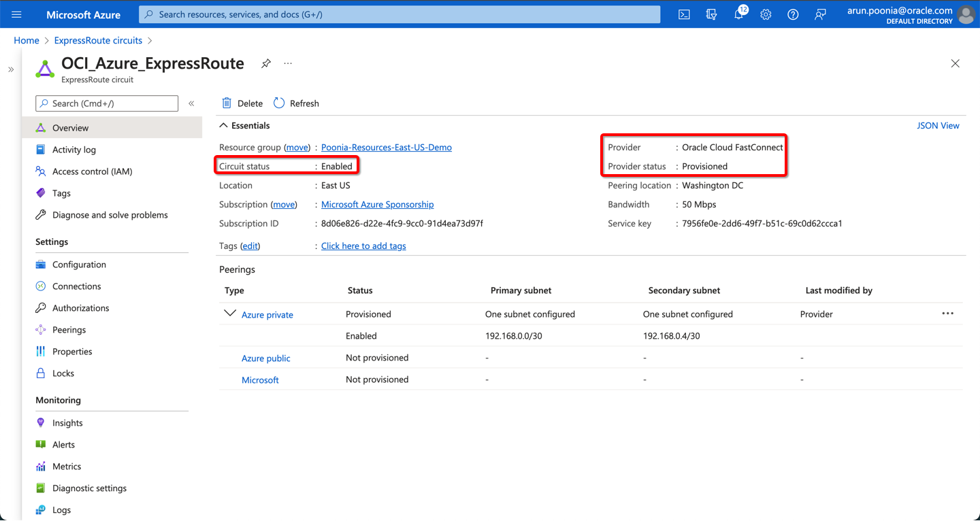The height and width of the screenshot is (521, 980).
Task: Open the Poonia-Resources-East-US-Demo resource group link
Action: coord(386,148)
